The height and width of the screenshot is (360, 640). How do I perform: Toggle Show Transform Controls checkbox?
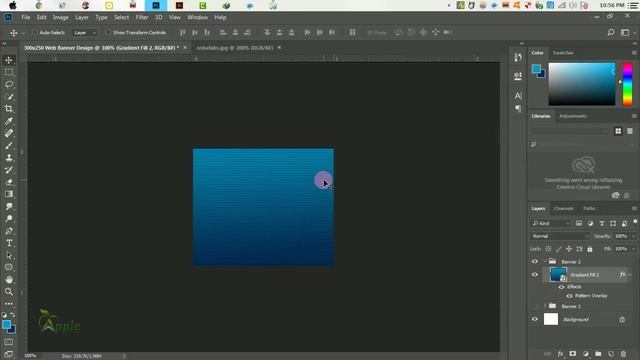point(108,33)
